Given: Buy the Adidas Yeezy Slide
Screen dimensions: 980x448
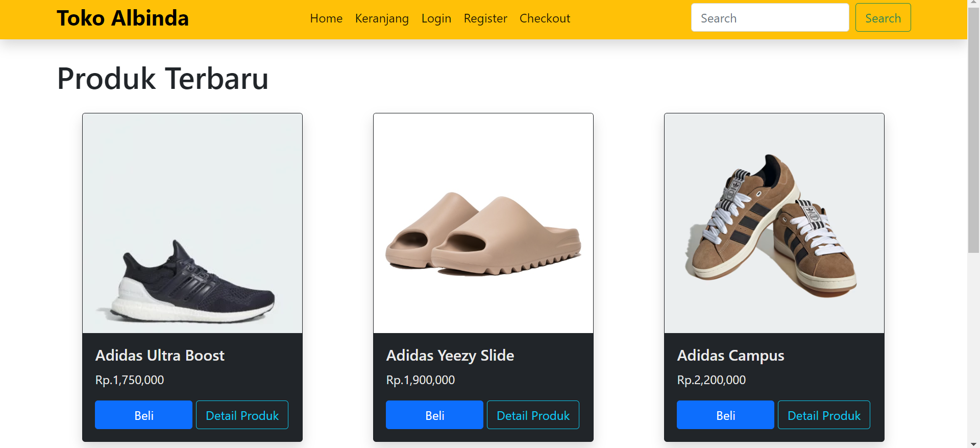Looking at the screenshot, I should pos(434,415).
